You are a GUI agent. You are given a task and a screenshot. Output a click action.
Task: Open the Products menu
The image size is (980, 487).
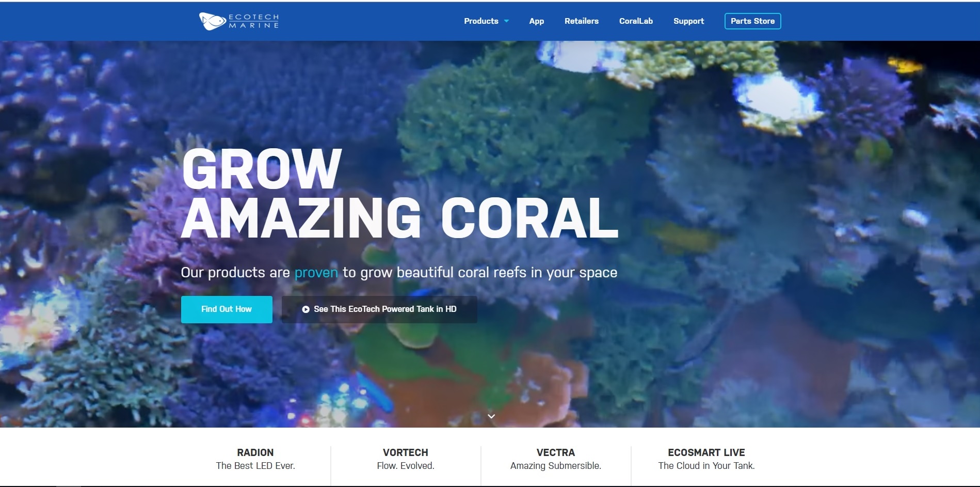pyautogui.click(x=480, y=21)
